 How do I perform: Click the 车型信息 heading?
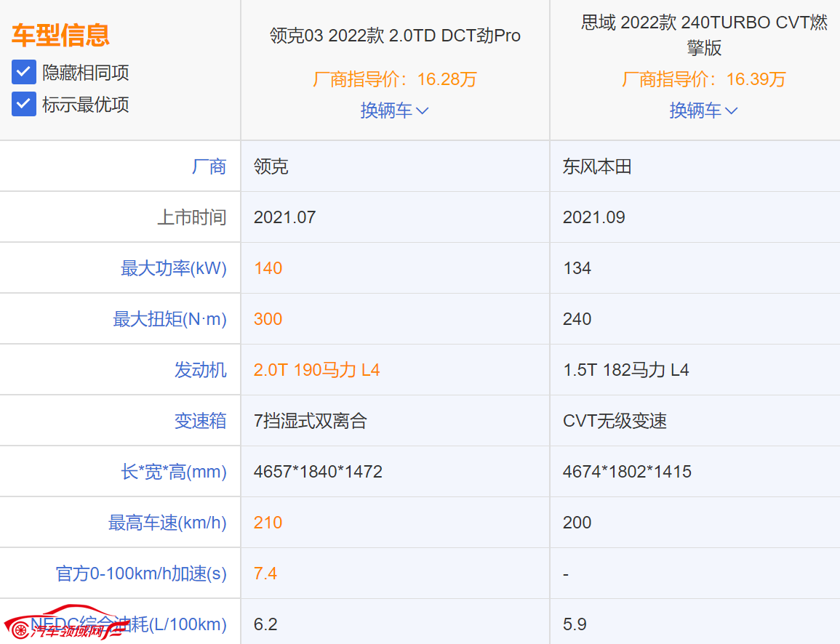coord(60,36)
